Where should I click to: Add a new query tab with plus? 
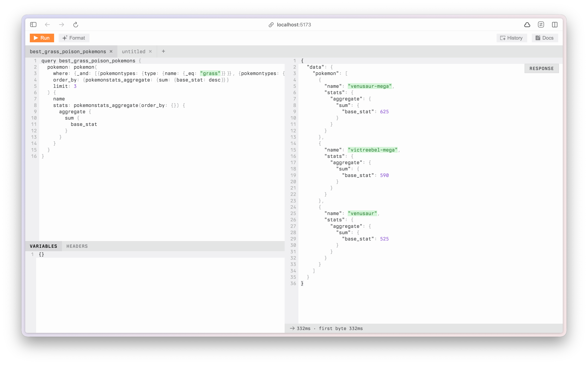(163, 51)
